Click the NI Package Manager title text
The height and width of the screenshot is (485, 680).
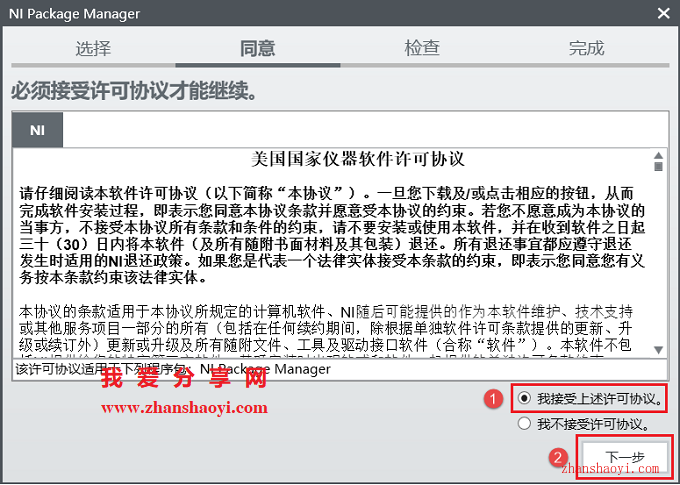pos(74,13)
